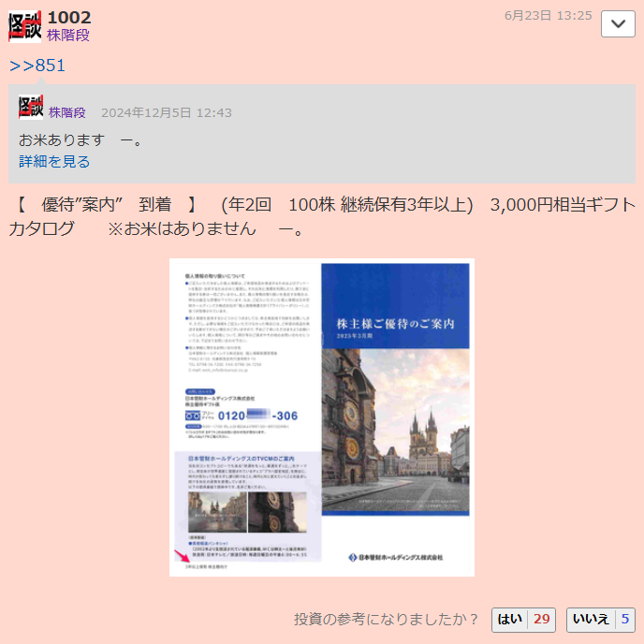Click the quoted 2024年12月5日 12:43 timestamp
The image size is (644, 644).
click(166, 112)
